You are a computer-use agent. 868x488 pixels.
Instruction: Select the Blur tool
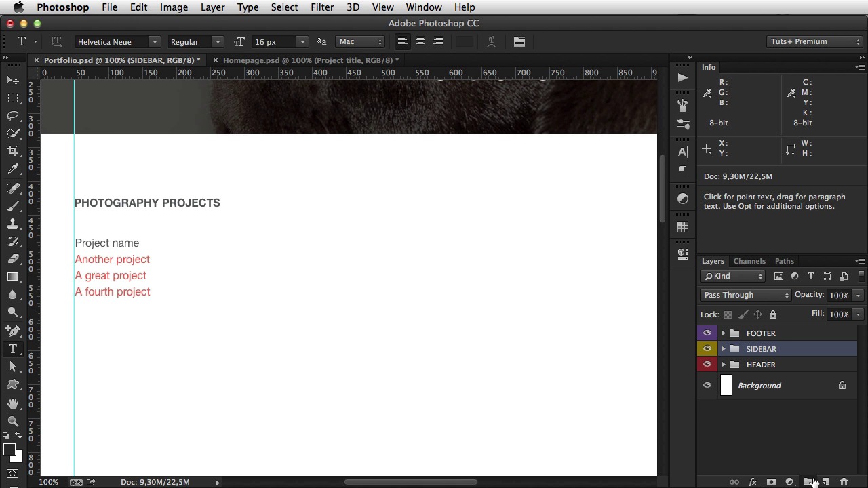coord(13,294)
